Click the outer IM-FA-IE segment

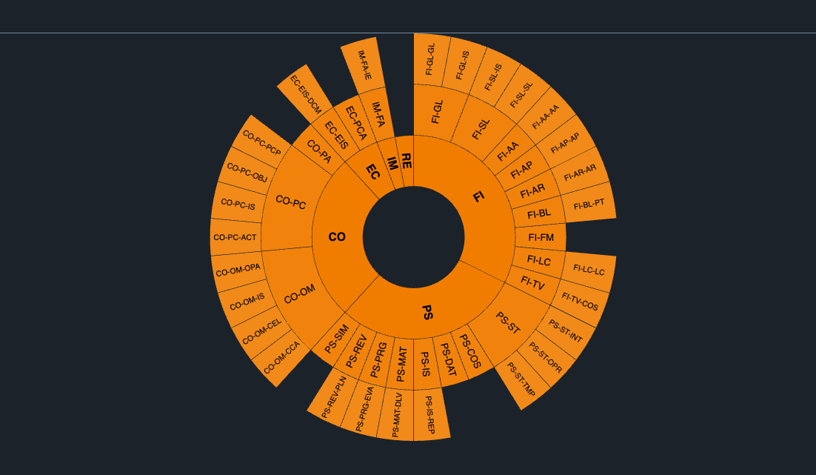tap(364, 65)
